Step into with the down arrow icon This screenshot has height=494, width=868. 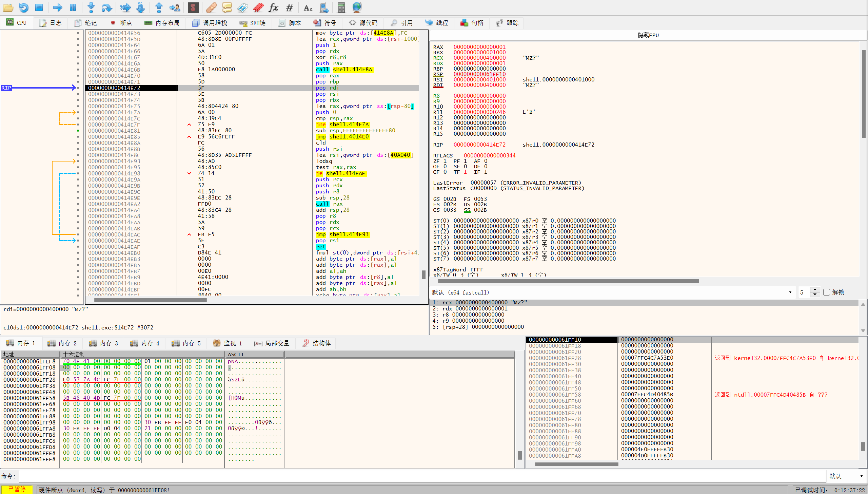91,7
